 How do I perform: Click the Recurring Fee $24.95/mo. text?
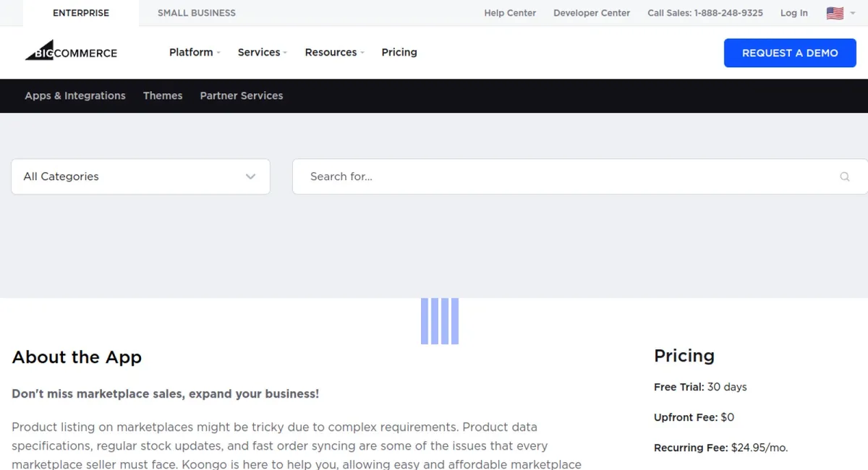[721, 448]
